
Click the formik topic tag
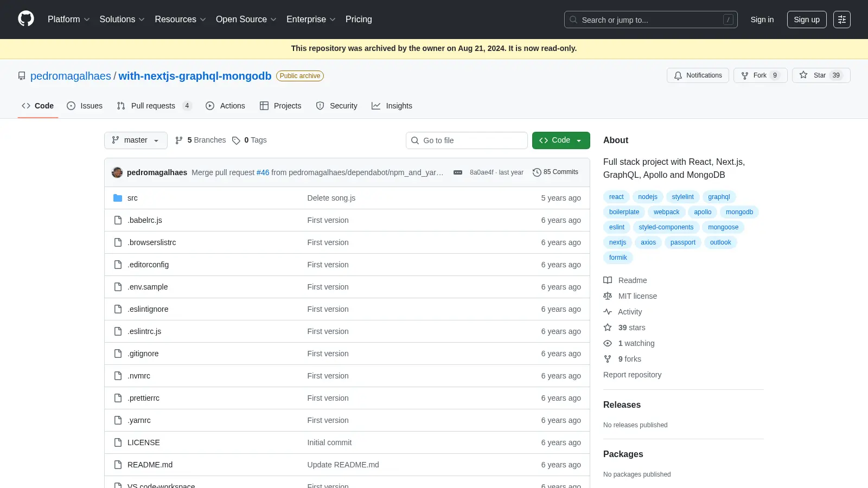618,258
